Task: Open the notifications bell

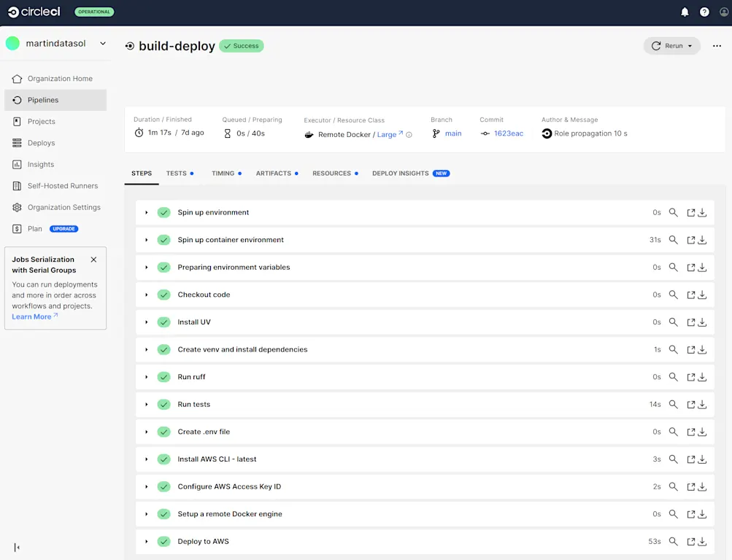Action: tap(684, 12)
